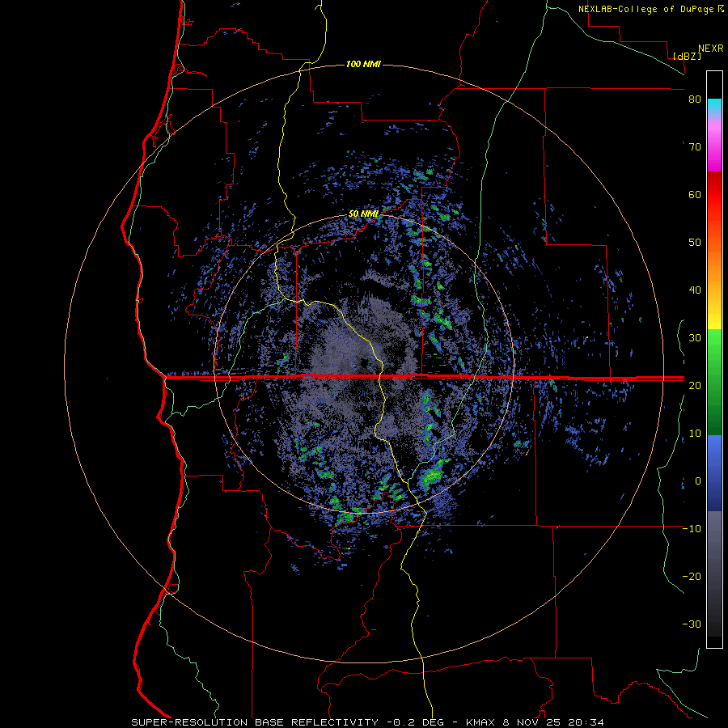Image resolution: width=728 pixels, height=728 pixels.
Task: Click the 100 NMI range ring label
Action: coord(363,64)
